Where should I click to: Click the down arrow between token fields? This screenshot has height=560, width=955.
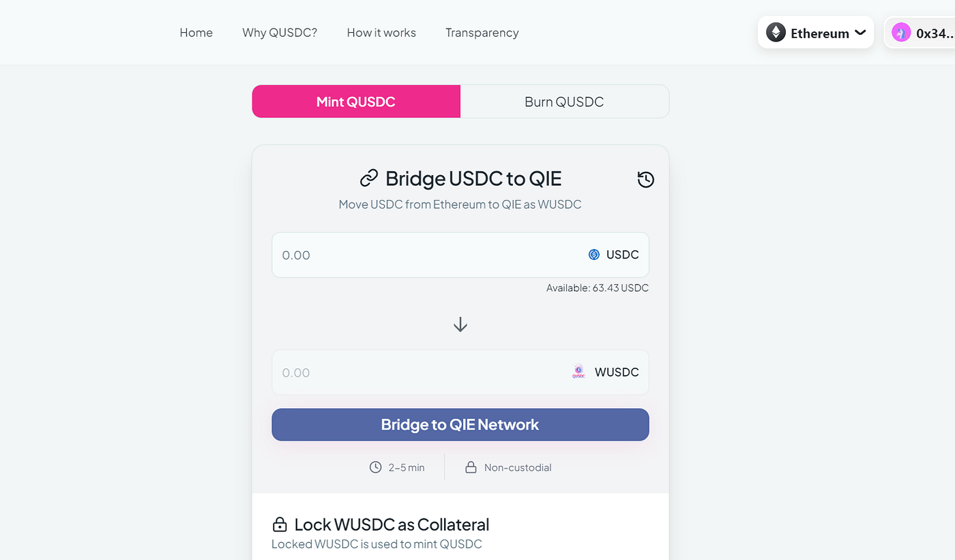click(x=460, y=324)
